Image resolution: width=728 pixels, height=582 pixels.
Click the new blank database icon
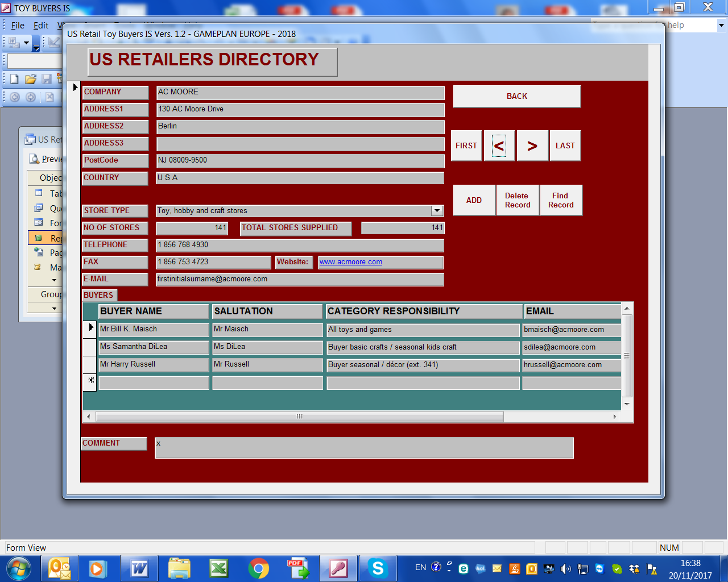tap(14, 79)
